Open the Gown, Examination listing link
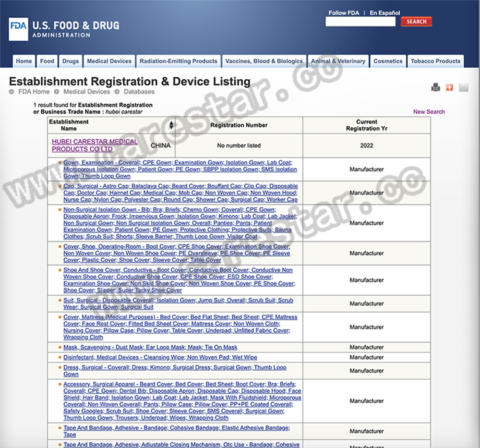 click(180, 170)
